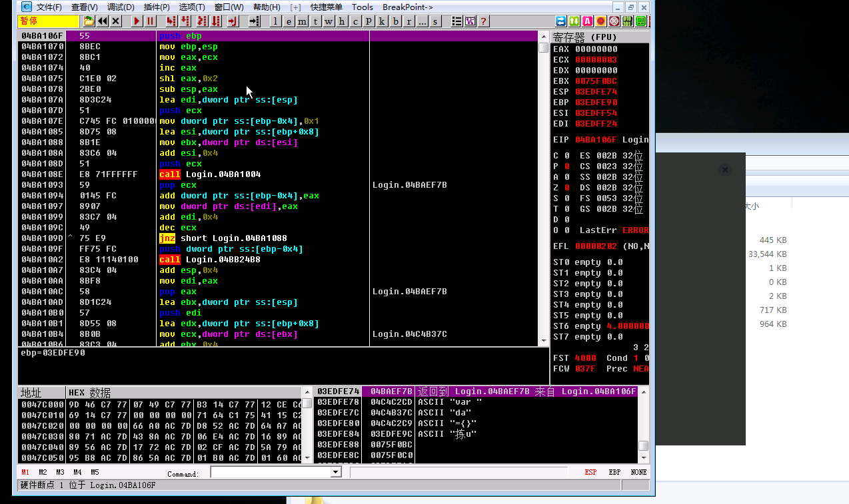The image size is (849, 504).
Task: Expand the Command input dropdown arrow
Action: pos(336,472)
